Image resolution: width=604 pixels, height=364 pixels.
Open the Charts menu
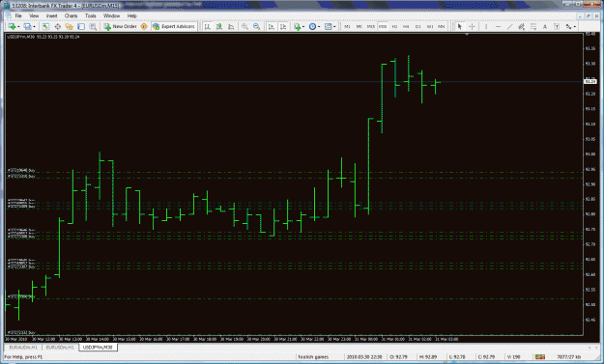click(x=71, y=15)
